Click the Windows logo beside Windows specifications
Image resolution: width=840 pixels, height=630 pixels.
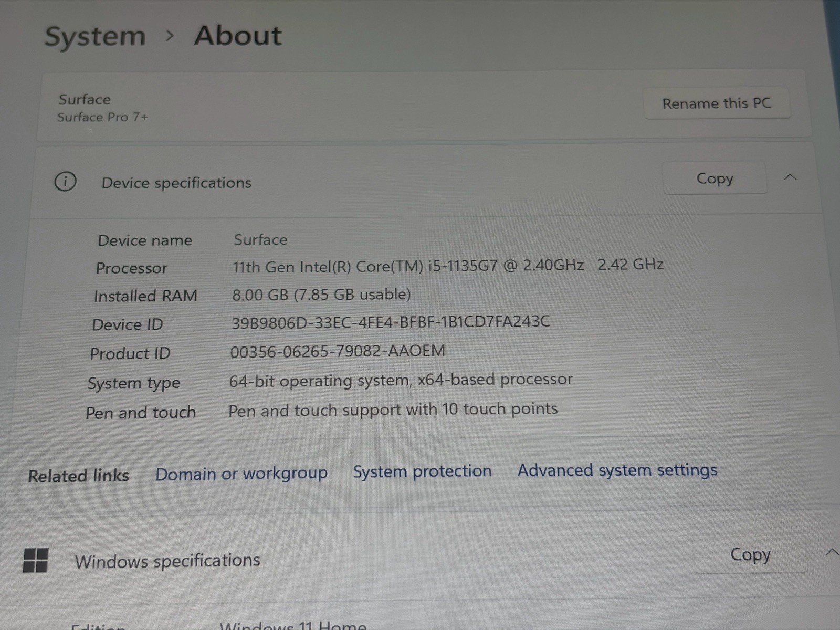click(36, 560)
